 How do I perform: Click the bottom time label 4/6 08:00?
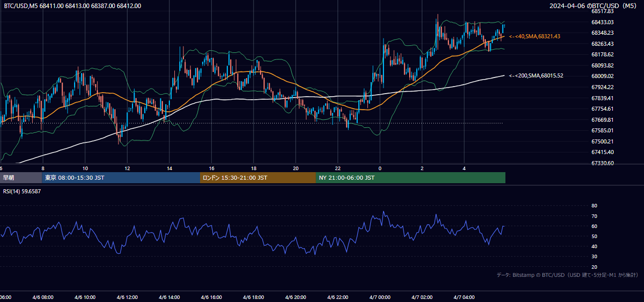point(42,297)
